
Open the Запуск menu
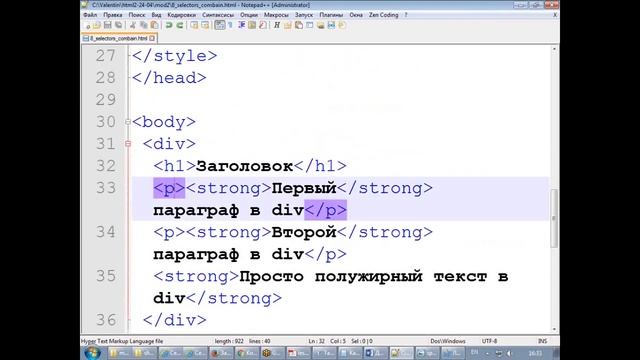pos(304,15)
